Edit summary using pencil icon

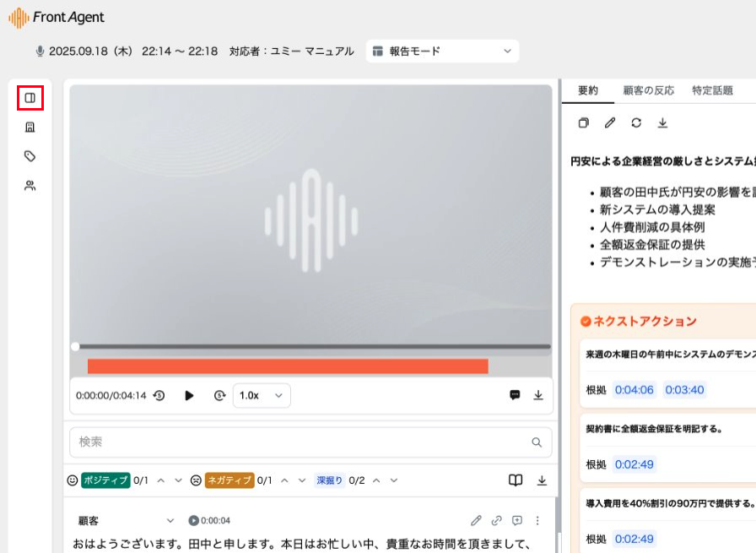tap(610, 123)
